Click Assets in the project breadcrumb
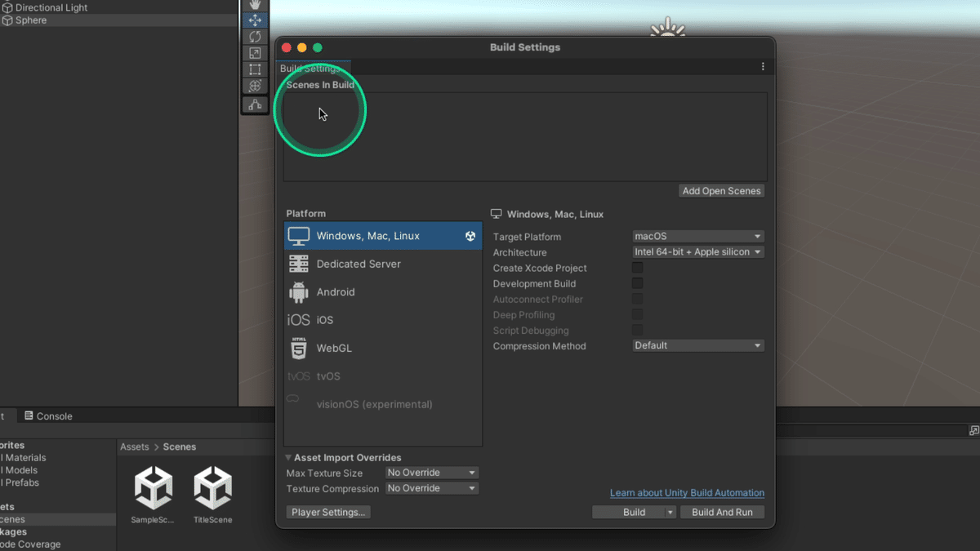 (135, 447)
